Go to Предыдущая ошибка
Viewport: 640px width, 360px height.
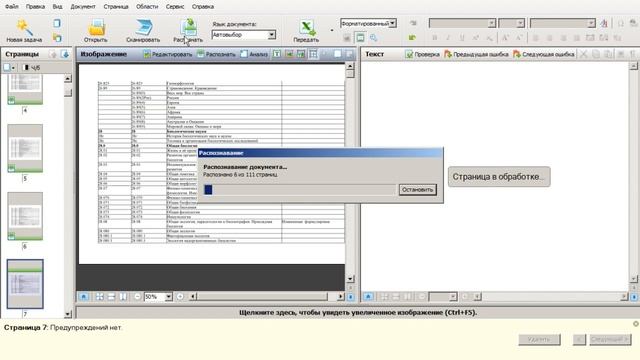[x=476, y=54]
